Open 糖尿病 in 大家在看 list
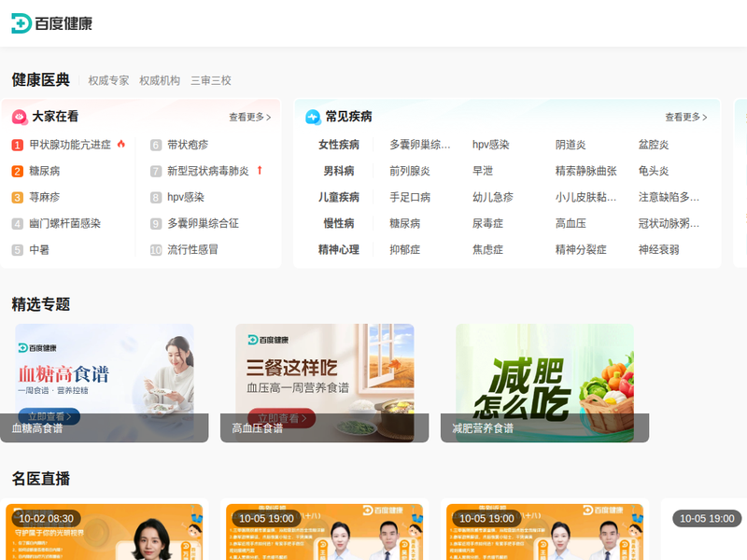This screenshot has width=747, height=560. 44,171
